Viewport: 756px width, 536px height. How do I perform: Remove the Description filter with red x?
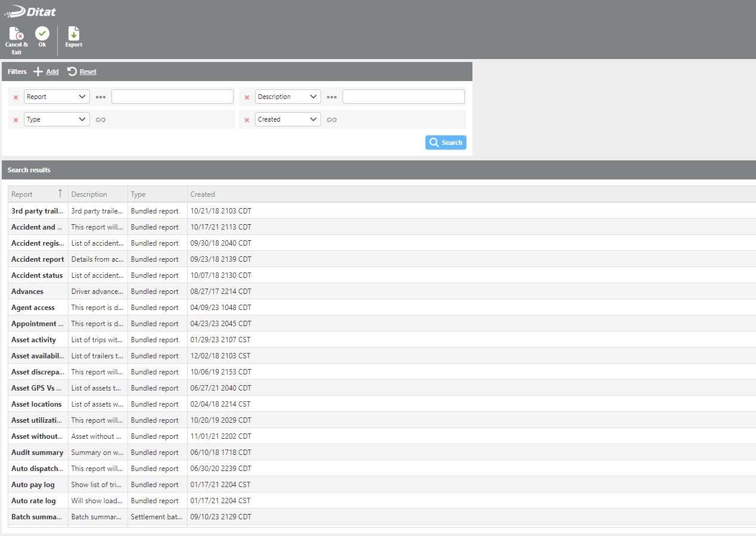[247, 97]
